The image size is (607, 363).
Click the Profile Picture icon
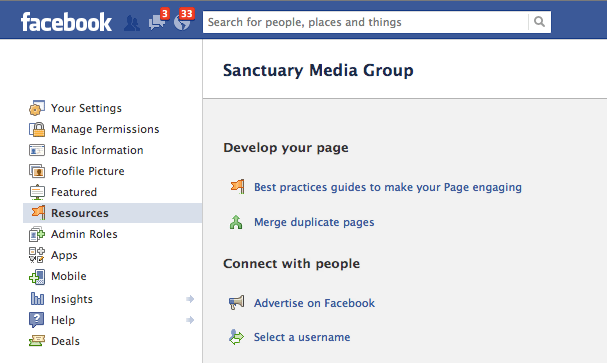(x=37, y=171)
